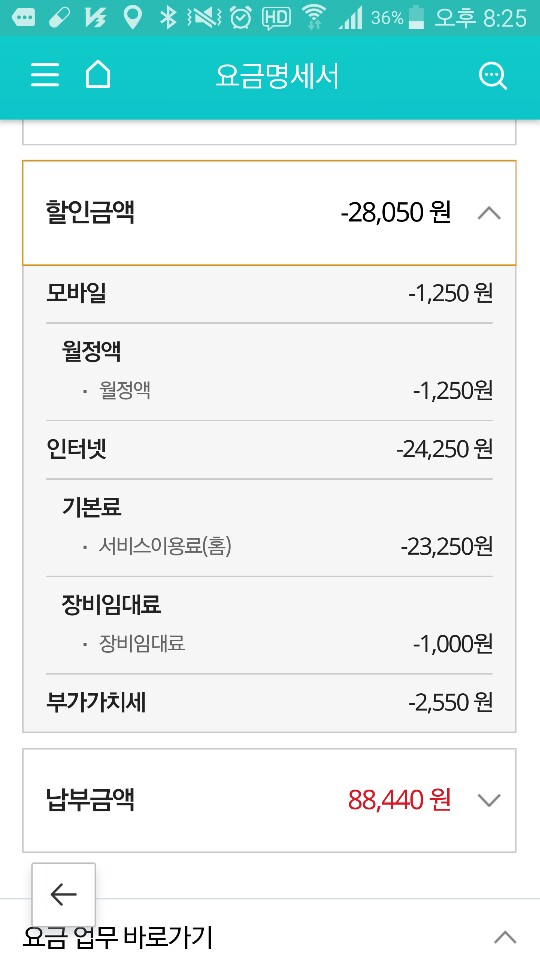Go to home via house icon

pos(97,75)
